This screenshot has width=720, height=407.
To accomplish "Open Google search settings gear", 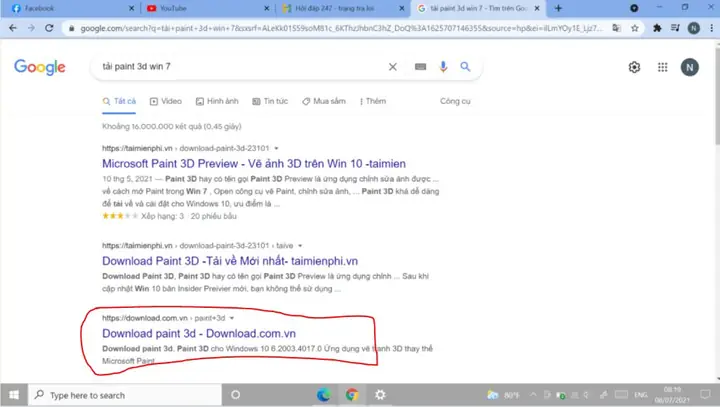I will coord(634,67).
